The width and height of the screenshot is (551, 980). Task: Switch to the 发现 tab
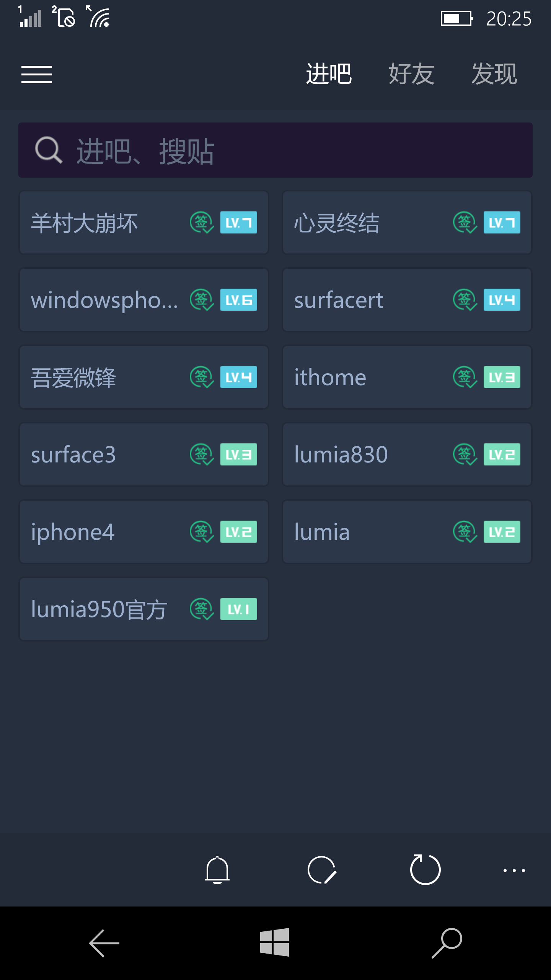coord(494,74)
